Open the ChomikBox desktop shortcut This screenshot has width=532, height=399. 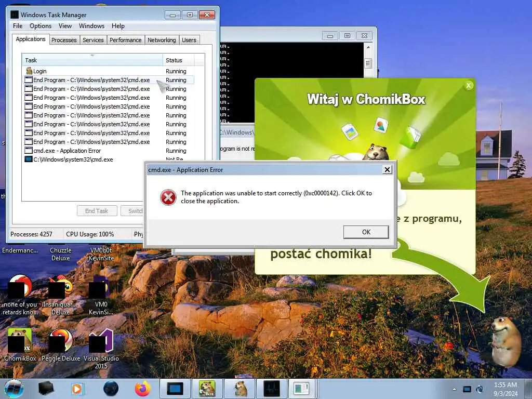pos(20,345)
